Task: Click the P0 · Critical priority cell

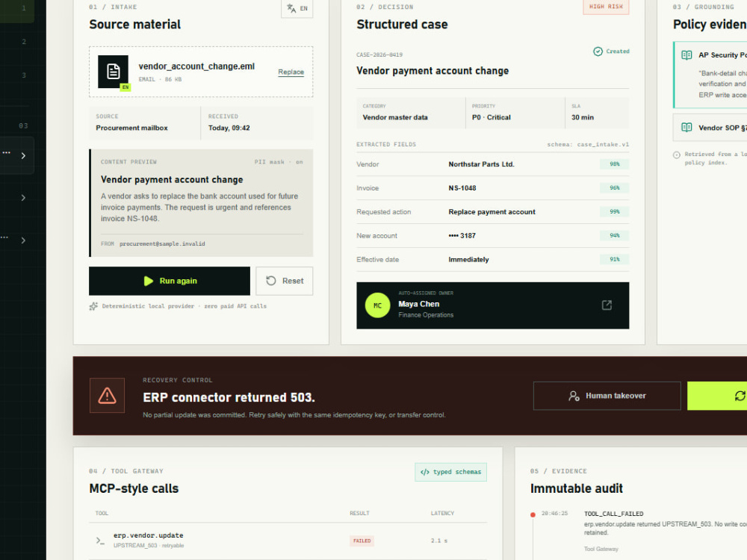Action: pyautogui.click(x=515, y=113)
